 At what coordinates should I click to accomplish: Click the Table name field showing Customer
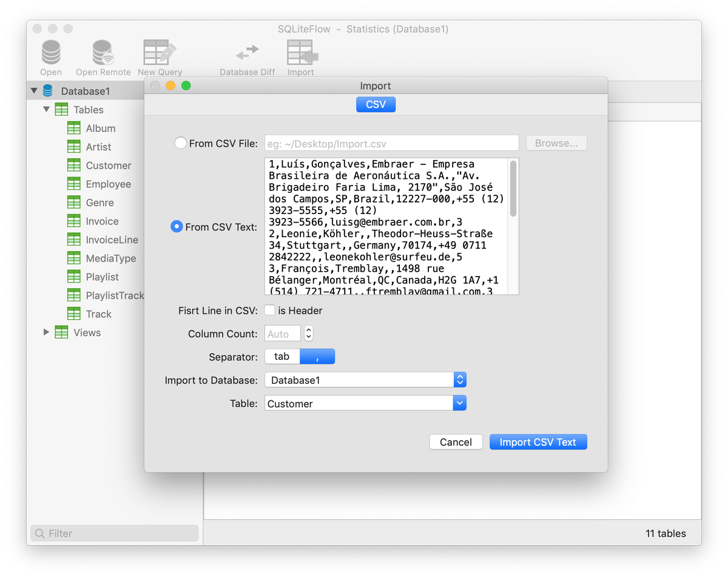[359, 403]
